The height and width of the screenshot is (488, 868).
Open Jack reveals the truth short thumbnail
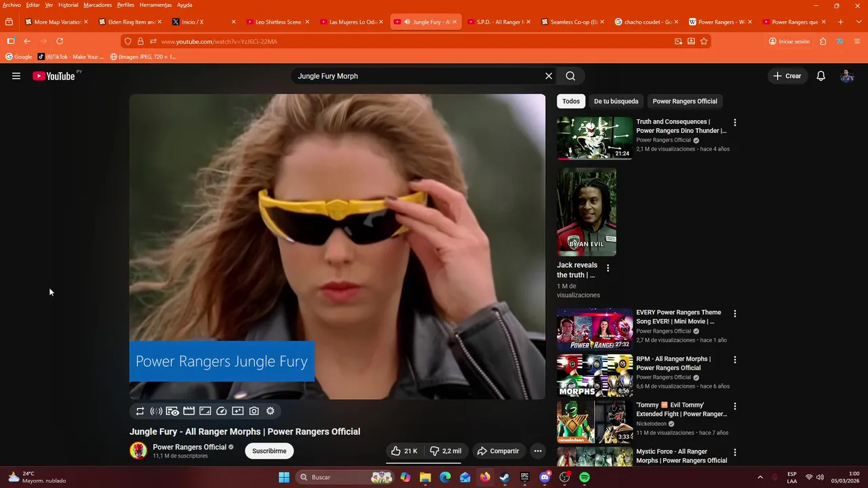click(587, 212)
